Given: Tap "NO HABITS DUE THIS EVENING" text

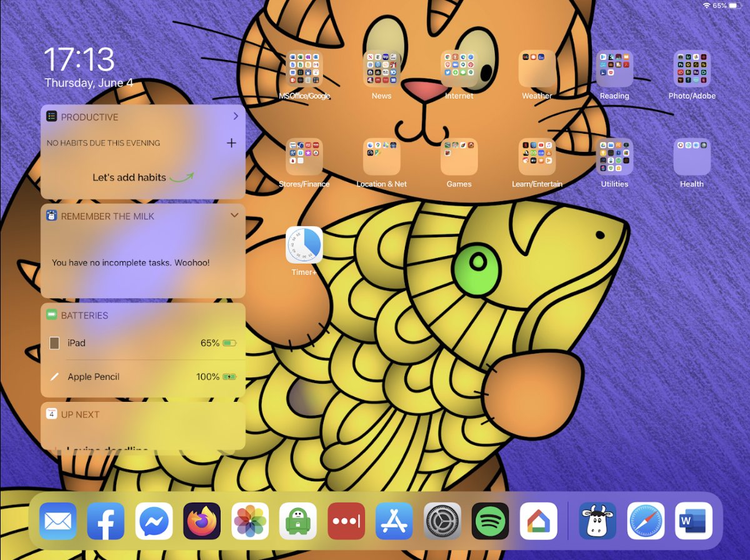Looking at the screenshot, I should pyautogui.click(x=104, y=143).
